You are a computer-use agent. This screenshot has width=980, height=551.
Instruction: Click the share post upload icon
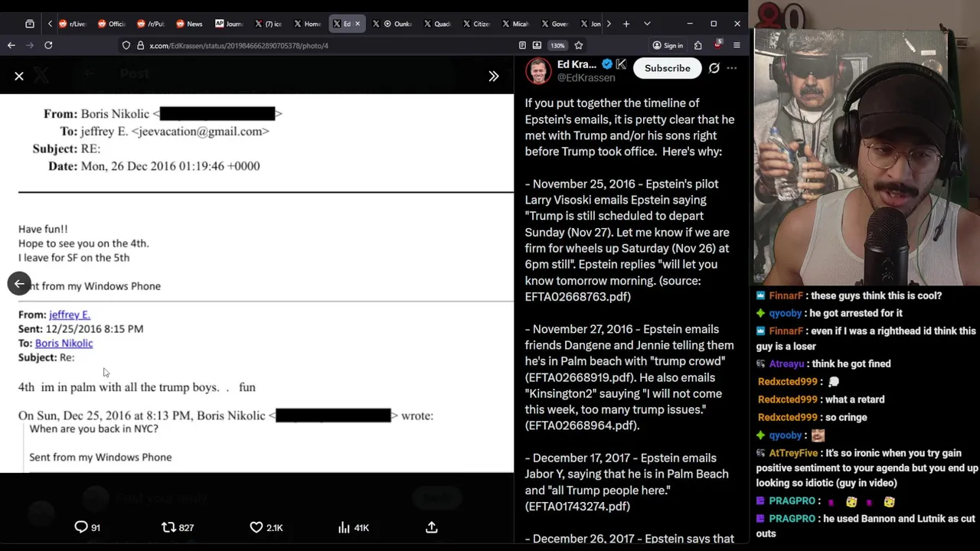tap(432, 527)
